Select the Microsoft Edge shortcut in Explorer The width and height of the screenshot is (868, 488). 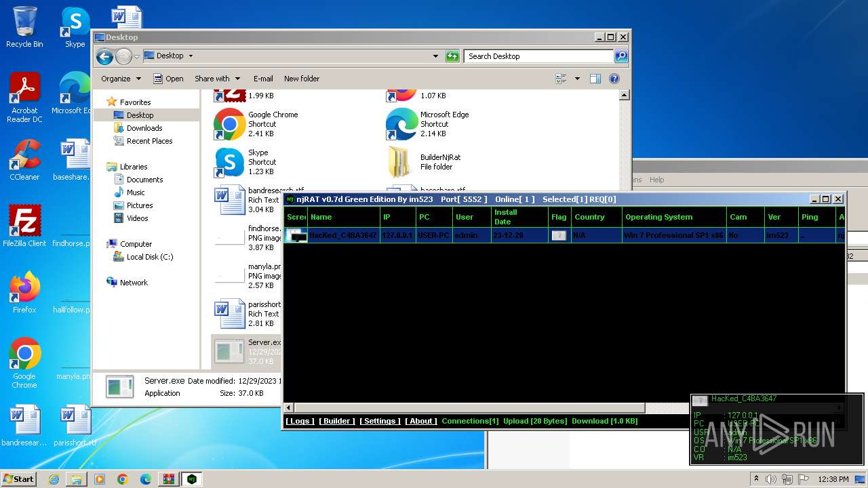pyautogui.click(x=429, y=124)
